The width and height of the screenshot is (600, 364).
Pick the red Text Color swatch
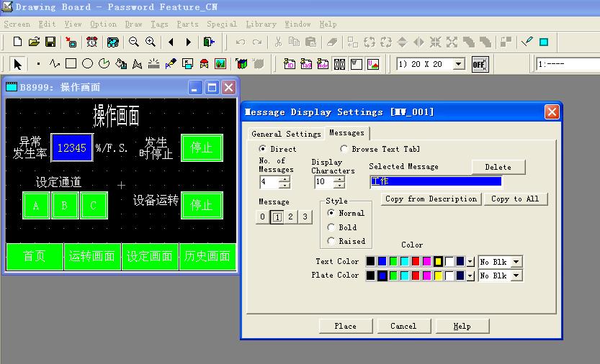[416, 262]
